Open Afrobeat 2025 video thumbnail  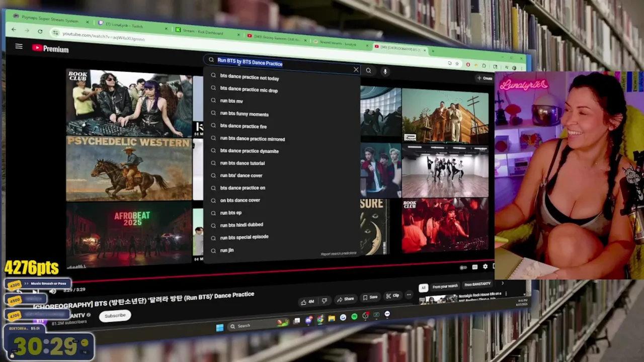tap(129, 235)
